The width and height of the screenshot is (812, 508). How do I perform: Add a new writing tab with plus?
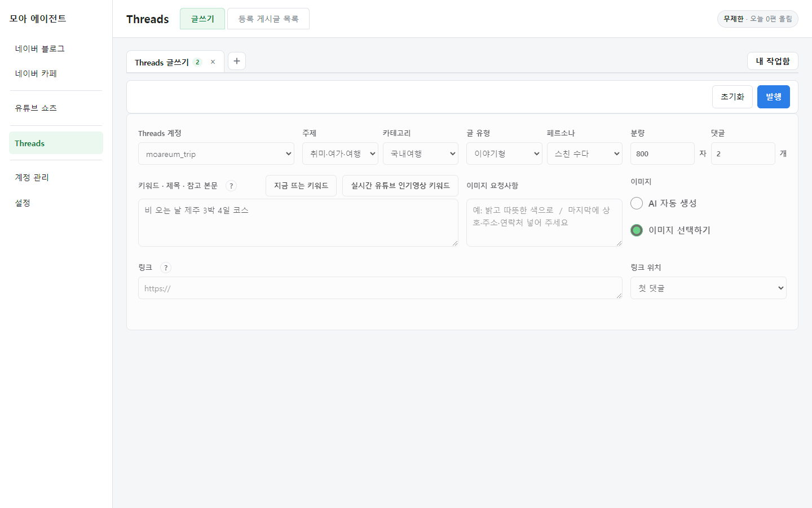click(237, 61)
